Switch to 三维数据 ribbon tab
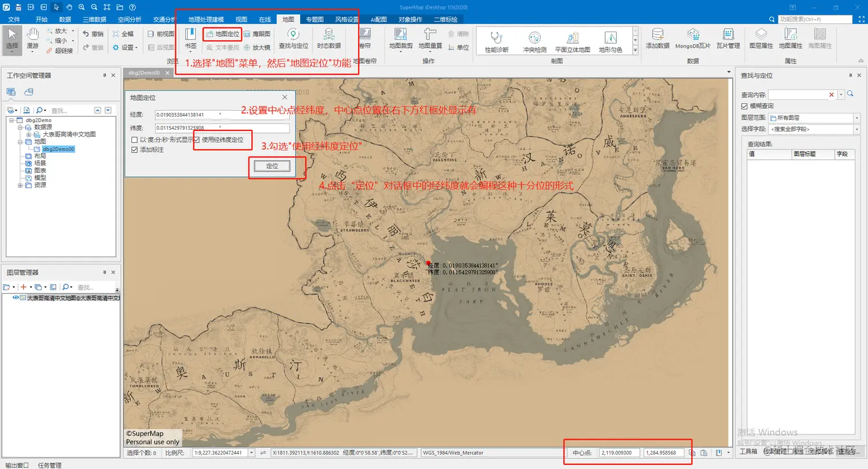 click(x=95, y=20)
